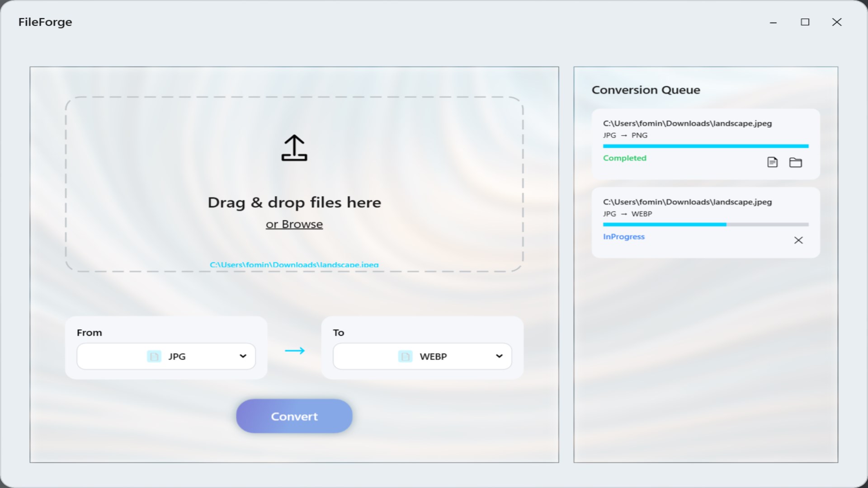The width and height of the screenshot is (868, 488).
Task: Click the upload arrow icon in drop zone
Action: (x=294, y=148)
